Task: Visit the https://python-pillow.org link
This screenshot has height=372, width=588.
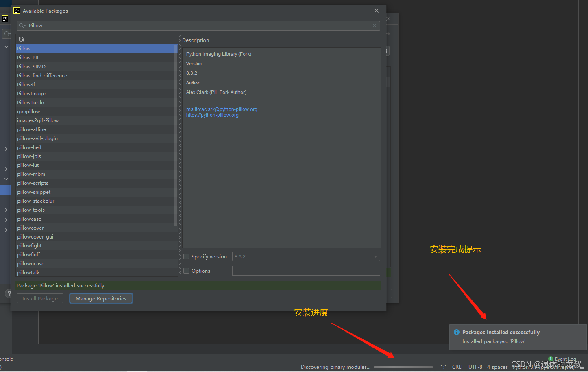Action: (x=212, y=115)
